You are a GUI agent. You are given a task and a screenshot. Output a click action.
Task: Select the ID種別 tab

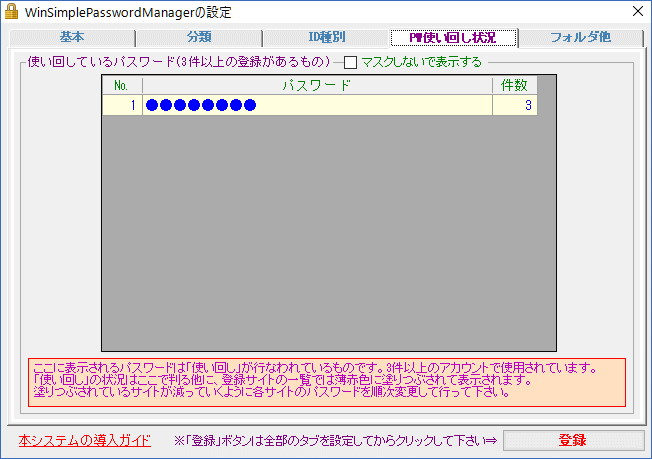pos(326,37)
